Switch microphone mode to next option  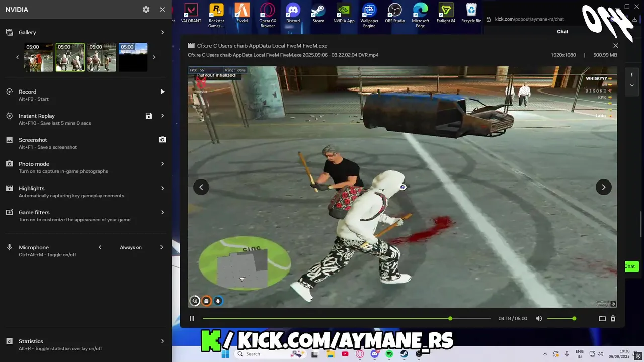tap(162, 247)
